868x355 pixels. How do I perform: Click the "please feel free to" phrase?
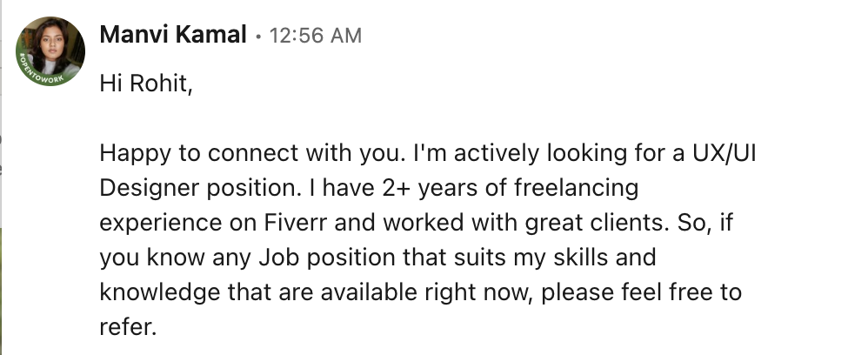[641, 292]
